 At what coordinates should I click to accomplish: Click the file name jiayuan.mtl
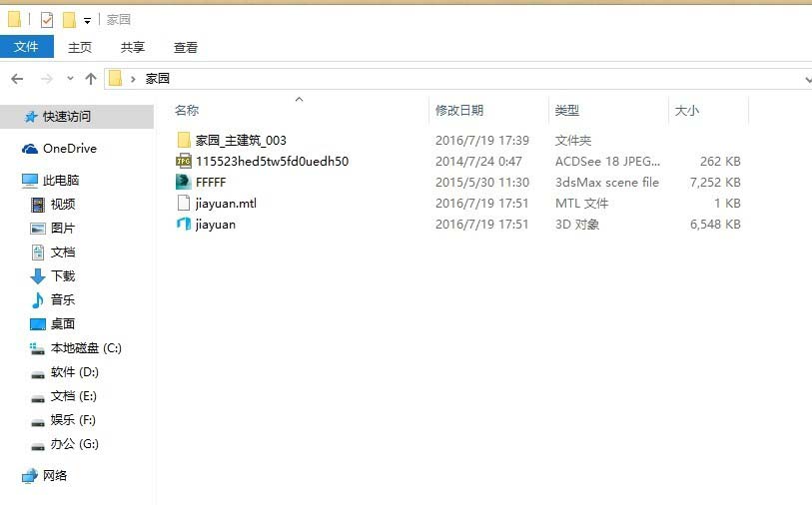point(226,204)
